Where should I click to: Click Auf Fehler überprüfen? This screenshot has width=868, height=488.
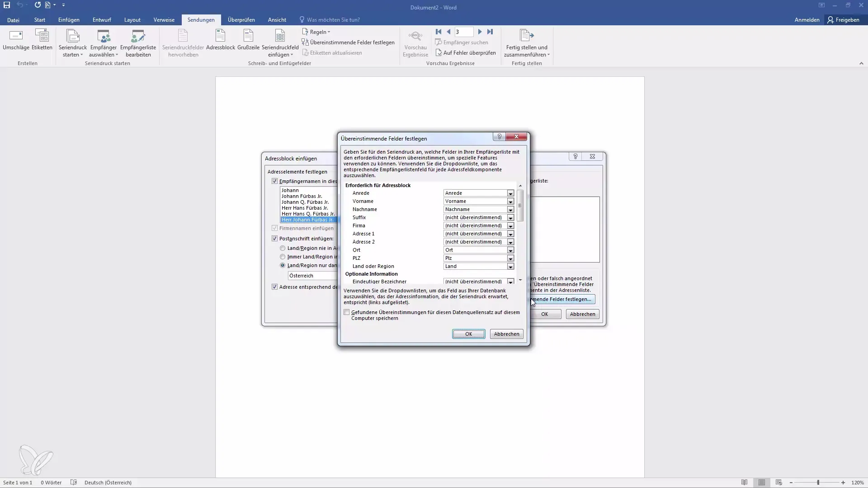coord(465,53)
